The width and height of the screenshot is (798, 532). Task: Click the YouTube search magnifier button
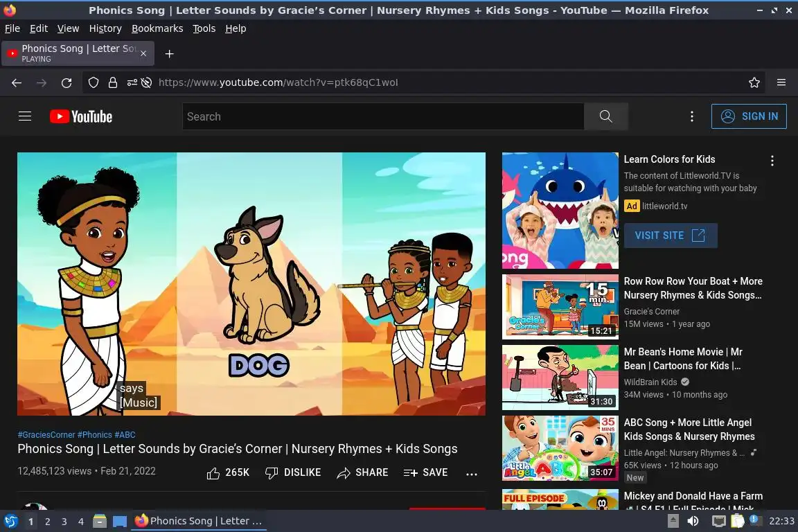coord(605,116)
